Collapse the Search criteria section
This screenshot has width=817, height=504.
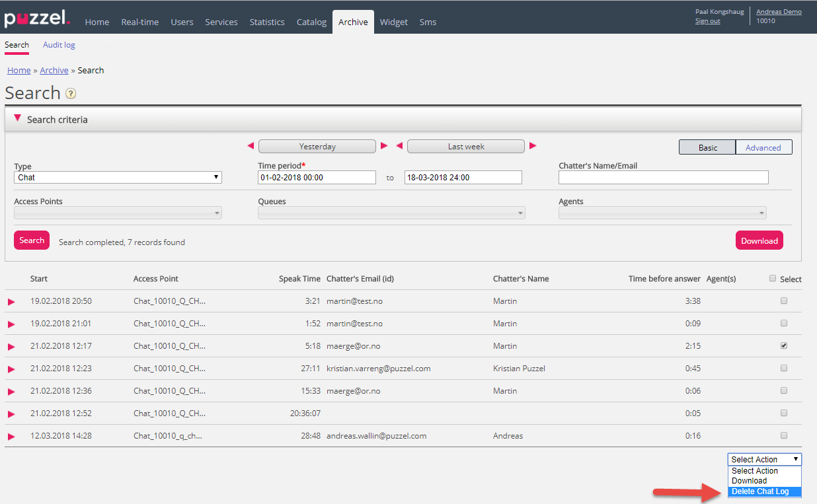17,119
